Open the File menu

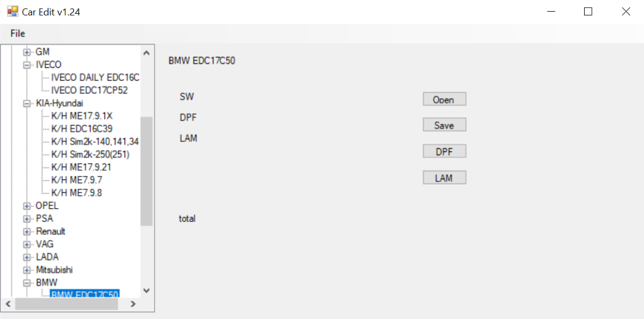click(18, 34)
